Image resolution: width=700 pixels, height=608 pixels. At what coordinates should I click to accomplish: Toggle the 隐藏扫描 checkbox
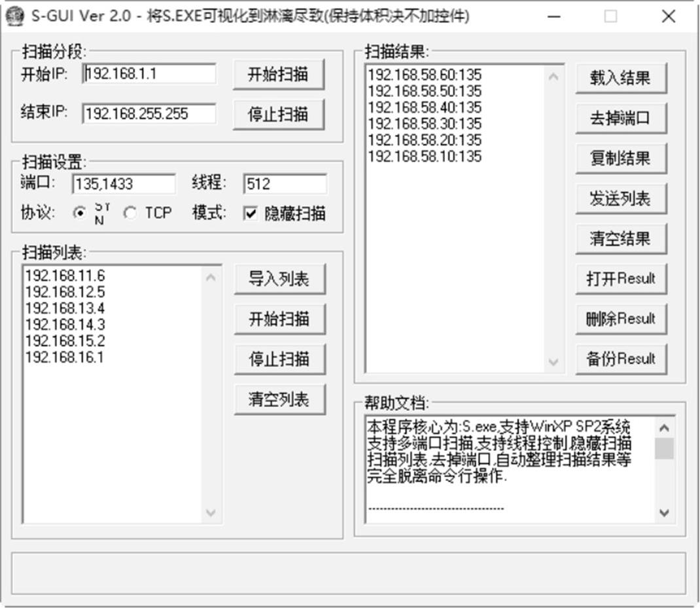coord(251,213)
